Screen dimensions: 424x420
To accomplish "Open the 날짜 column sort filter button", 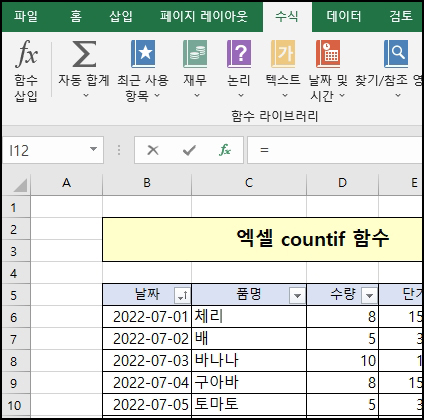I will coord(182,295).
